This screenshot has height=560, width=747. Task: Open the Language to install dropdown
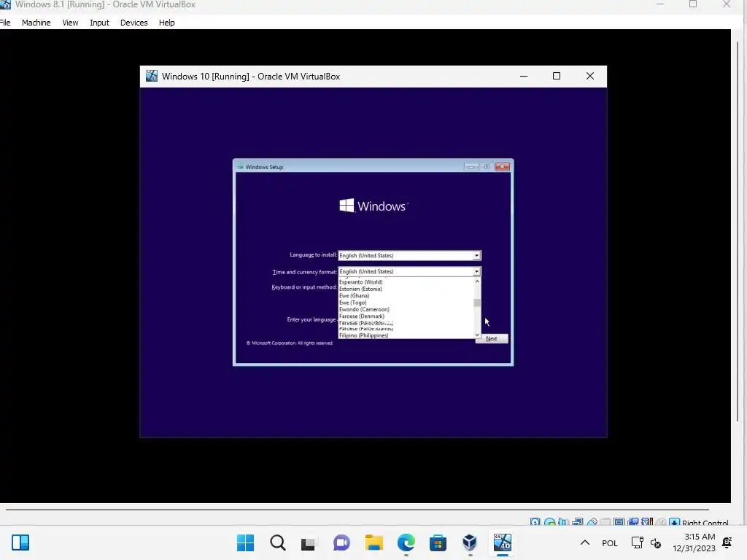click(x=409, y=255)
